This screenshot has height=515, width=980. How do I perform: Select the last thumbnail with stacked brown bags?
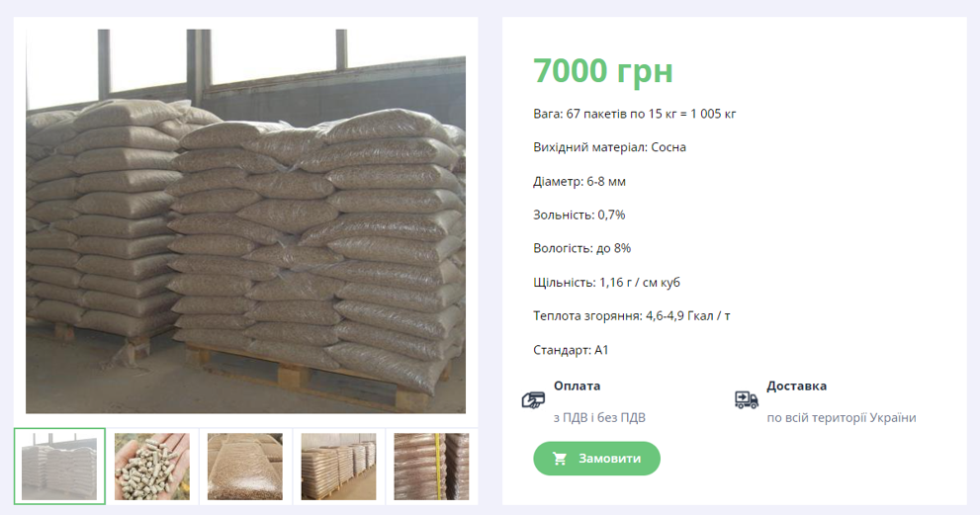click(x=431, y=467)
